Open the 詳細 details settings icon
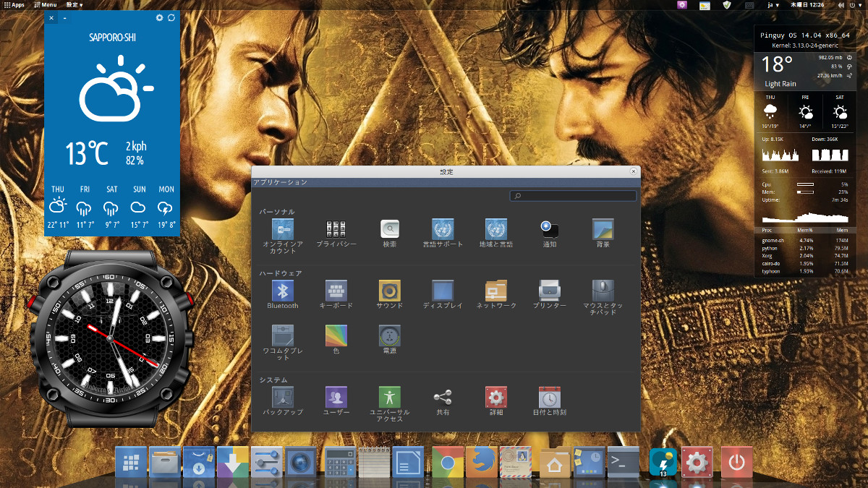Viewport: 868px width, 488px height. 496,401
